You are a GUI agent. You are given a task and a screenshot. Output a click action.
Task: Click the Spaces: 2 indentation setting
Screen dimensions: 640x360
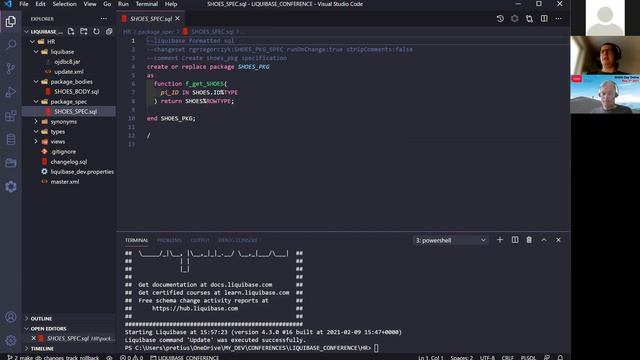click(x=462, y=358)
